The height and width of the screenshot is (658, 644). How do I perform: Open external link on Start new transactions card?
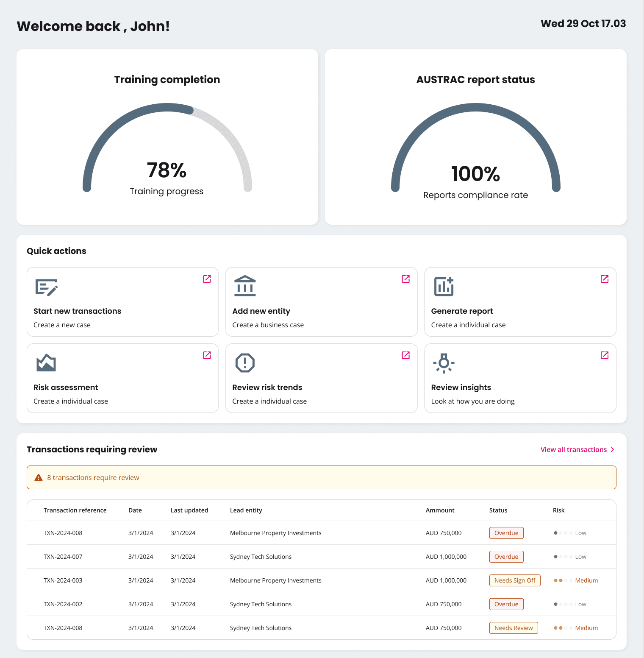point(207,279)
